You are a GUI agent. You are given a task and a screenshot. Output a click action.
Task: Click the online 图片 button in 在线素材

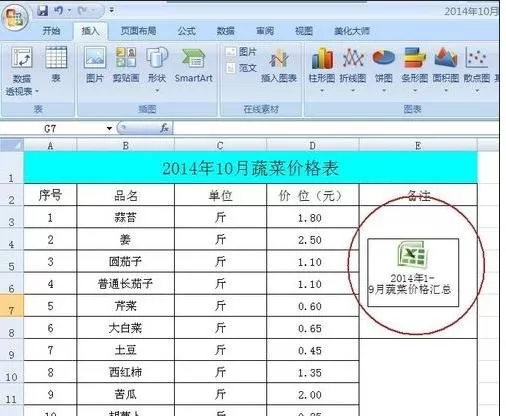click(x=241, y=52)
